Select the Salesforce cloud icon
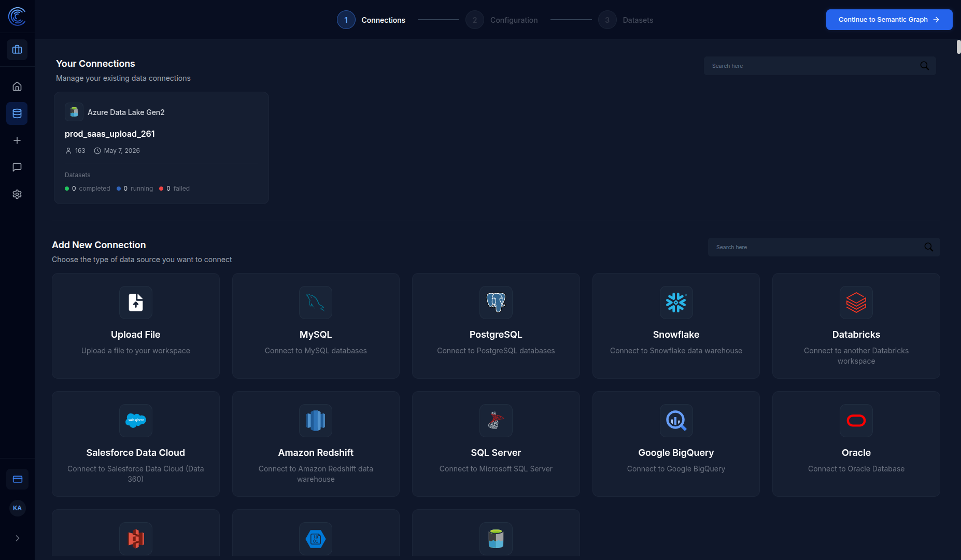The image size is (961, 560). coord(136,421)
